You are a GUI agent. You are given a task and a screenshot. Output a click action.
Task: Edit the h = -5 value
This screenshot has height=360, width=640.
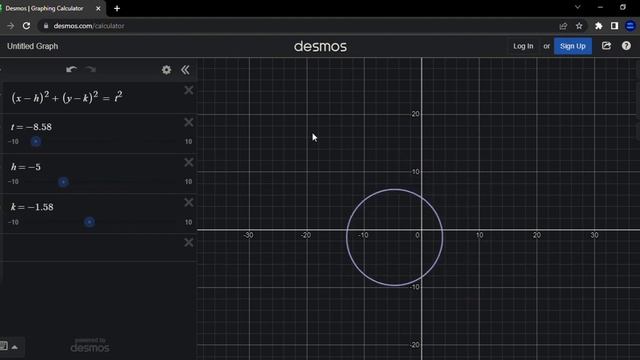click(26, 167)
